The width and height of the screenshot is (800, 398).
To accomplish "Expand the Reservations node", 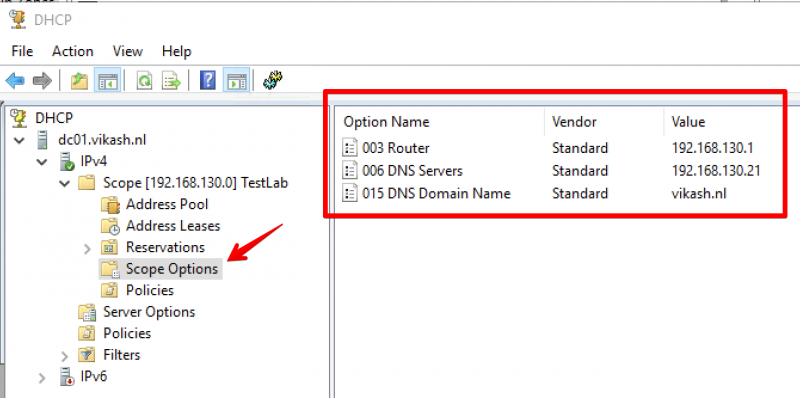I will click(87, 248).
